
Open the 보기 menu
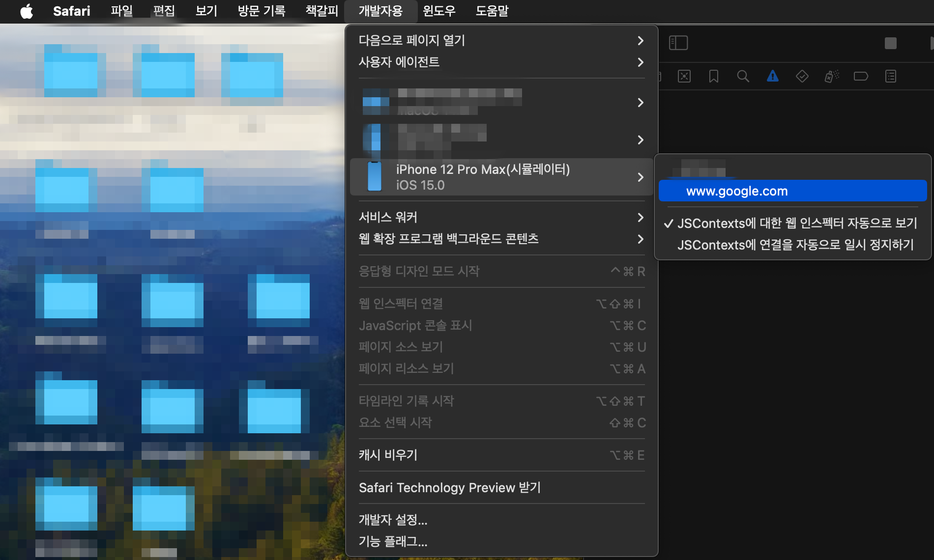[206, 11]
